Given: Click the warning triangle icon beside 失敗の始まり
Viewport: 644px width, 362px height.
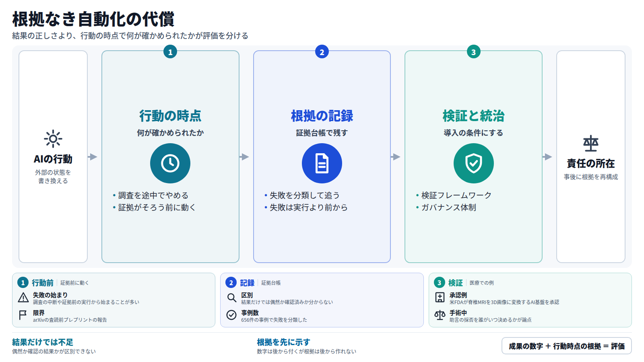Looking at the screenshot, I should (23, 298).
